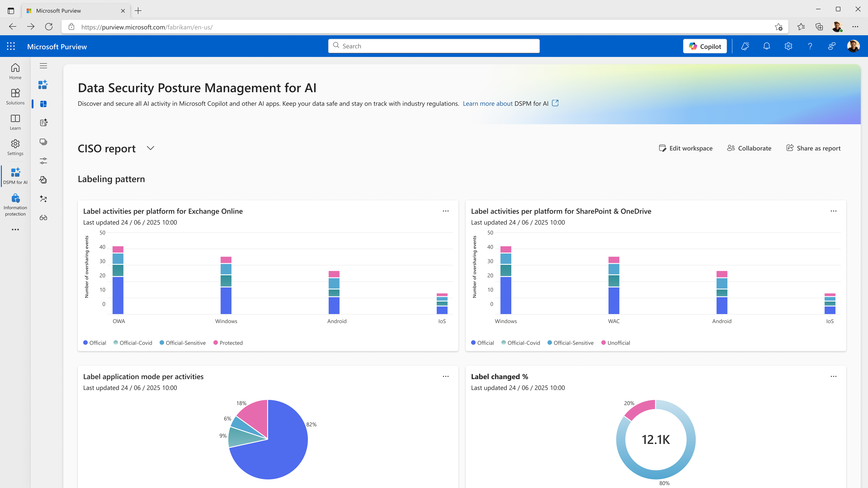
Task: Open the data assessments arrows sparkle icon
Action: point(43,199)
